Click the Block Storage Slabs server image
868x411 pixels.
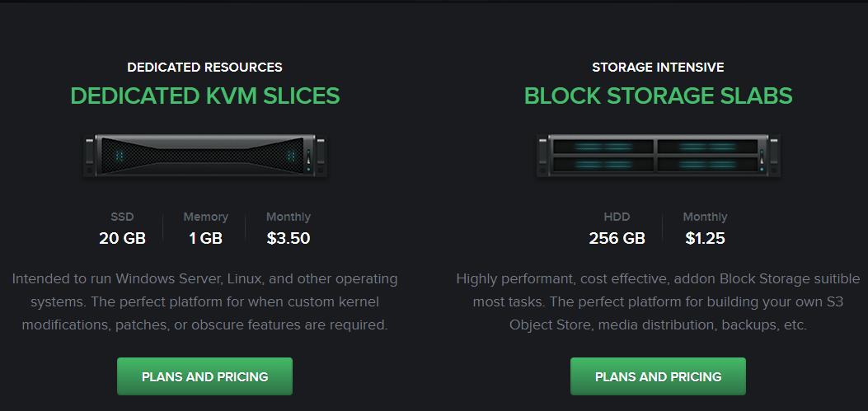coord(658,156)
